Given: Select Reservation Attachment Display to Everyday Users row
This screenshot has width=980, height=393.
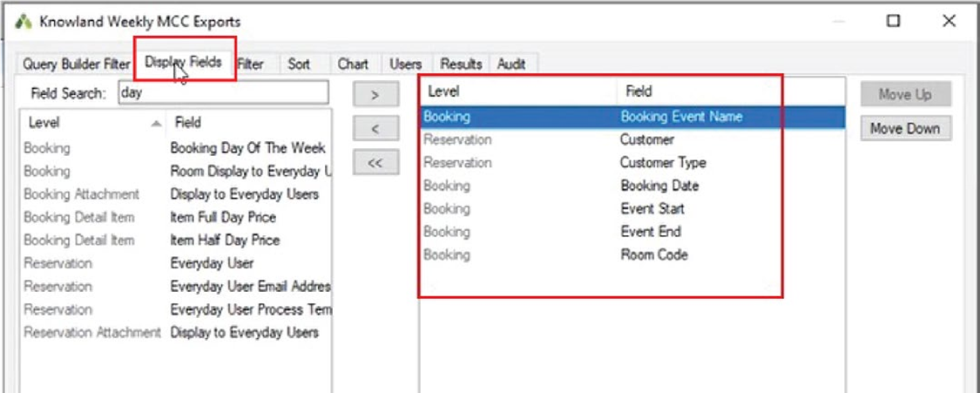Looking at the screenshot, I should [x=176, y=333].
